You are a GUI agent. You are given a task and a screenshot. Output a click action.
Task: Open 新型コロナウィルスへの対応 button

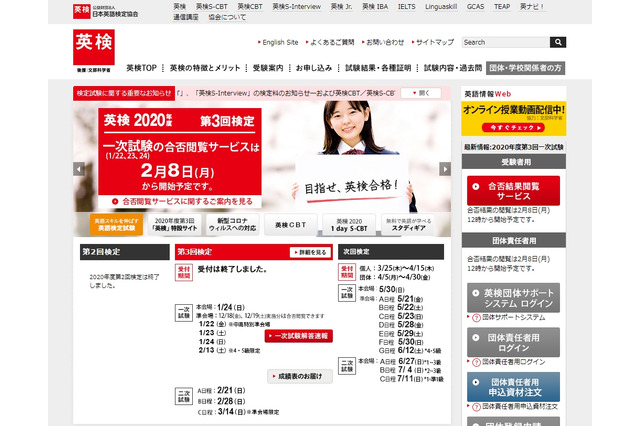232,224
